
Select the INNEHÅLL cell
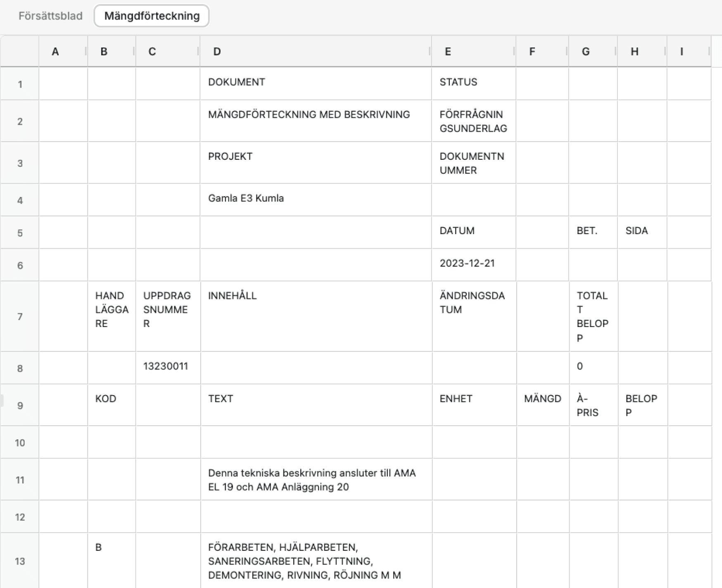coord(316,316)
